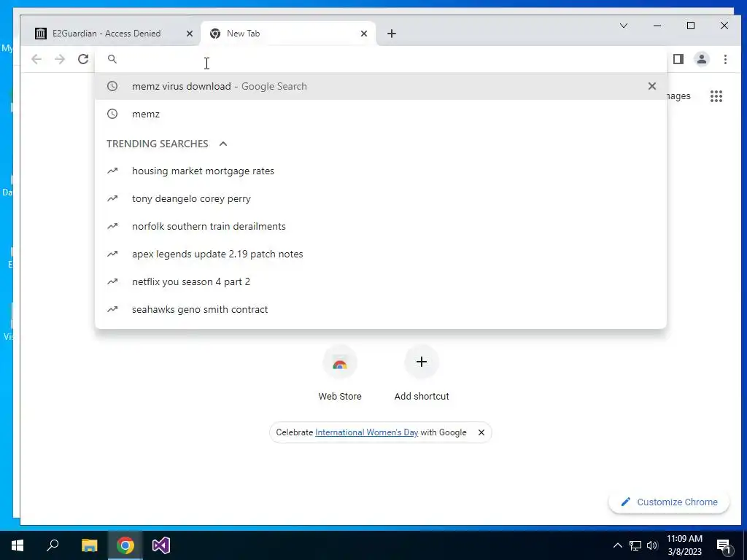This screenshot has height=560, width=747.
Task: Choose seahawks geno smith contract suggestion
Action: click(381, 309)
